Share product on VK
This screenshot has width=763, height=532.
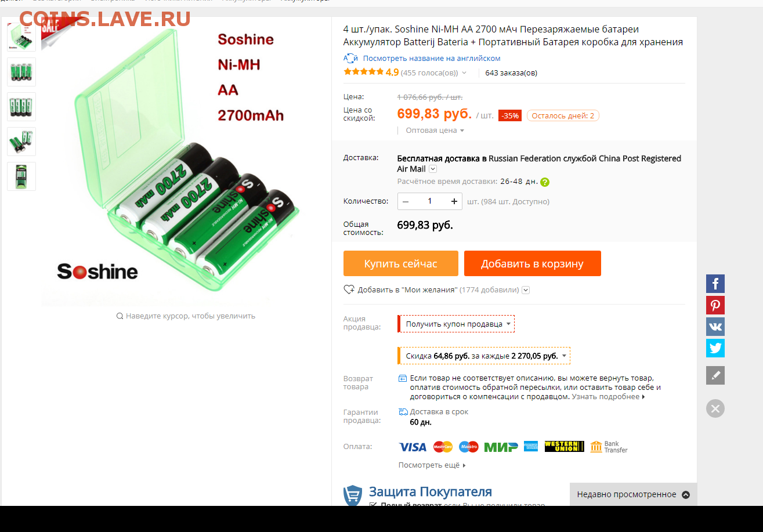click(x=715, y=327)
